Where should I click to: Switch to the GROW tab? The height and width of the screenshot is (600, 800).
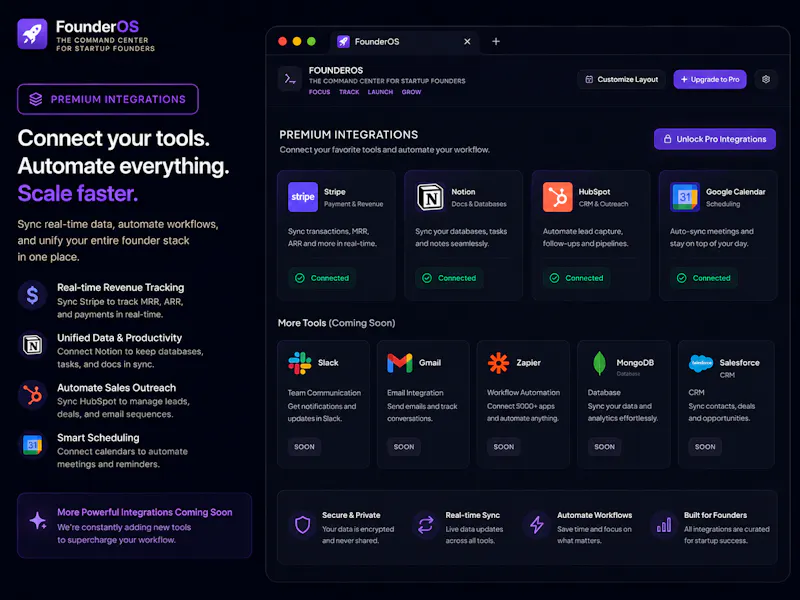411,92
